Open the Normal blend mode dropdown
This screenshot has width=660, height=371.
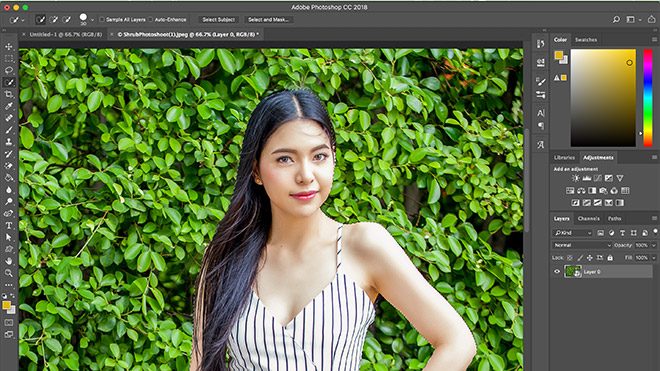(x=581, y=245)
